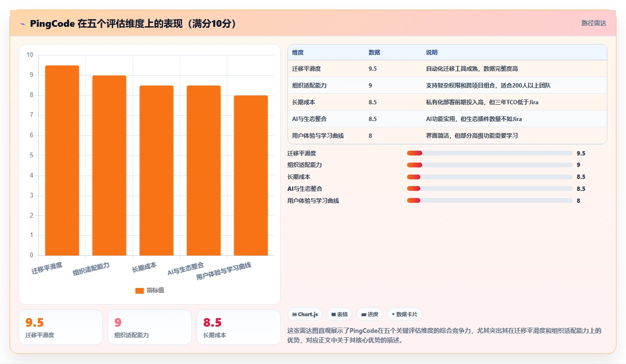Click the 用户体验与学习曲线 bar in the chart

click(x=251, y=176)
